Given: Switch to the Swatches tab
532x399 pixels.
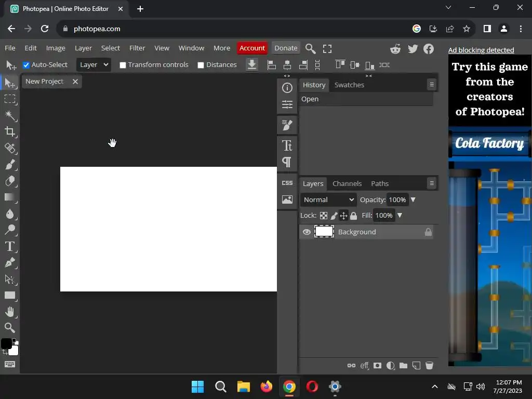Looking at the screenshot, I should [x=349, y=85].
